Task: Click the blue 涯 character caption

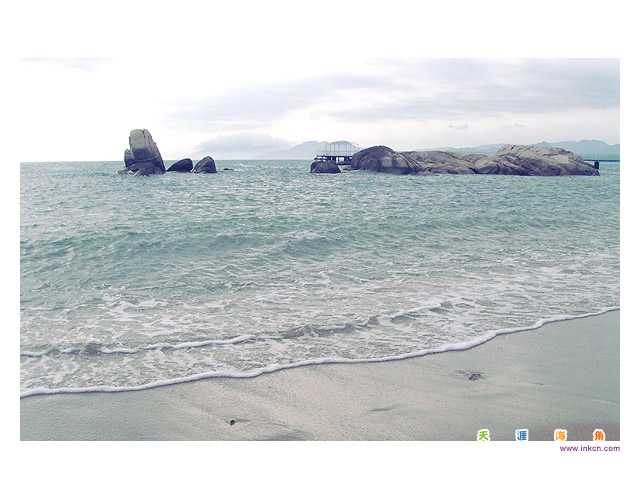Action: tap(522, 435)
